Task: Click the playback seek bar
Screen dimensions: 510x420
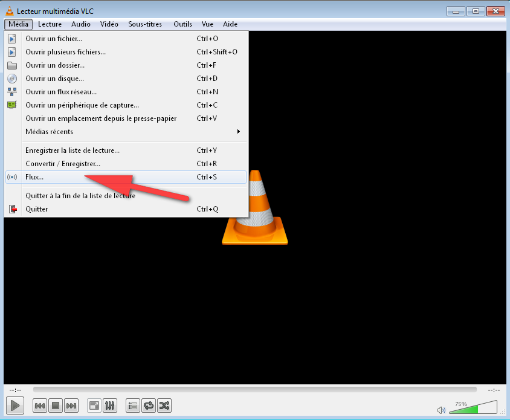Action: [x=254, y=390]
